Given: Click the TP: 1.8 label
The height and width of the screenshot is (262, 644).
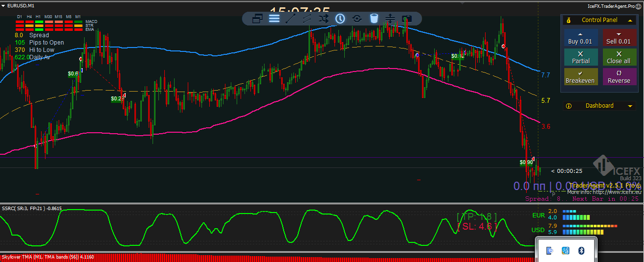Looking at the screenshot, I should (x=476, y=216).
